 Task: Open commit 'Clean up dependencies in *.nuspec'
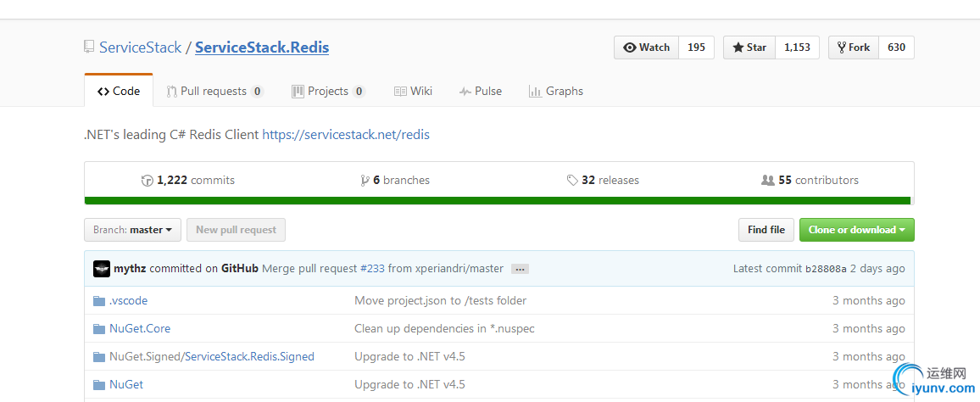[444, 328]
